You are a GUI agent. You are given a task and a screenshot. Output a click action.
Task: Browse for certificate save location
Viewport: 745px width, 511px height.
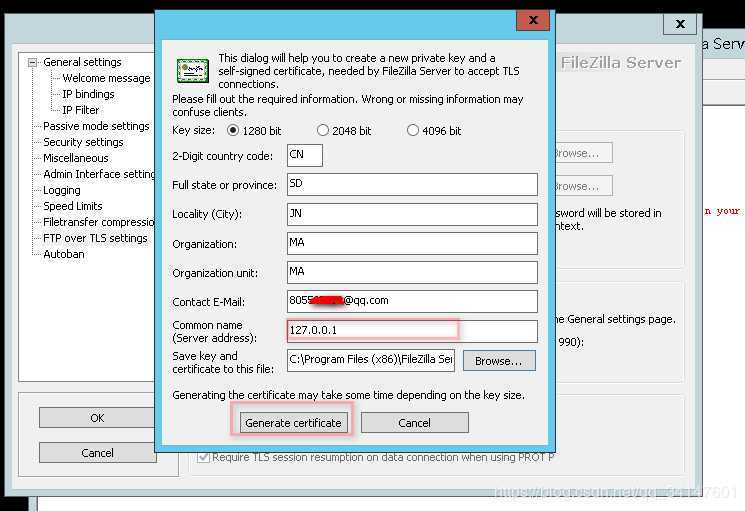(x=499, y=361)
